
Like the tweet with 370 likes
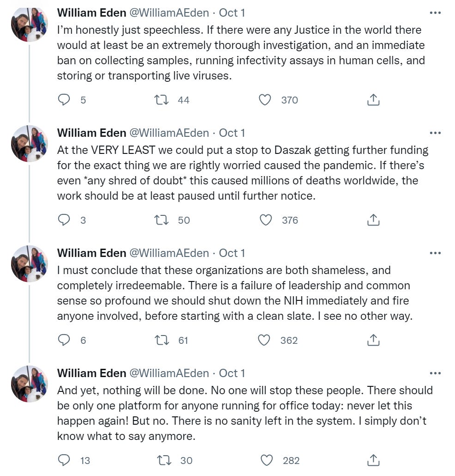(265, 100)
